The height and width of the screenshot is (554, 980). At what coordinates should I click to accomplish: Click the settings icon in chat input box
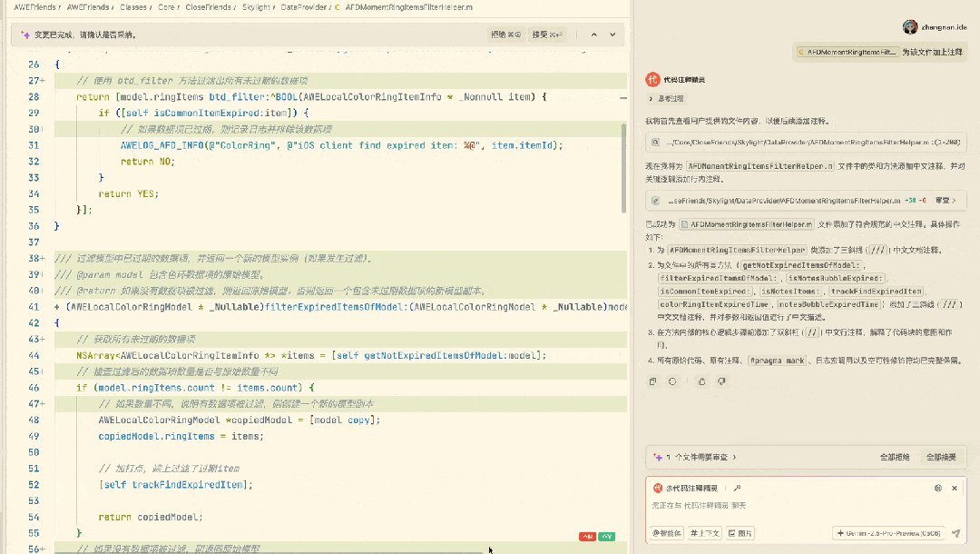coord(938,488)
